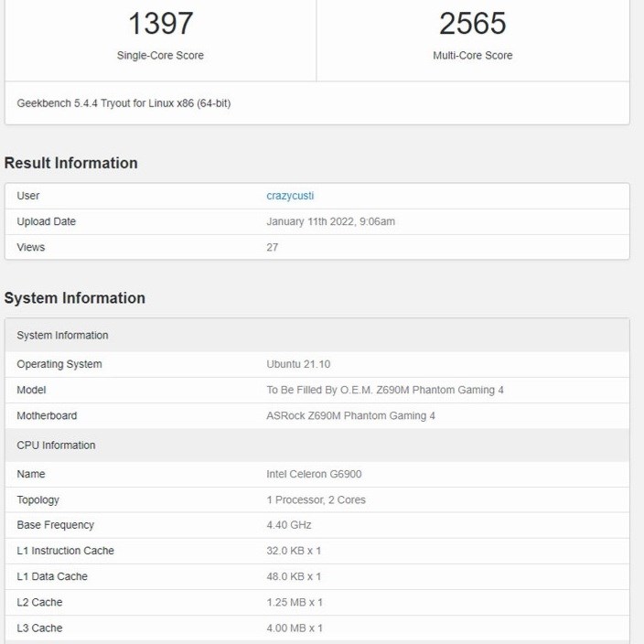Click the Views count 27

pos(273,247)
